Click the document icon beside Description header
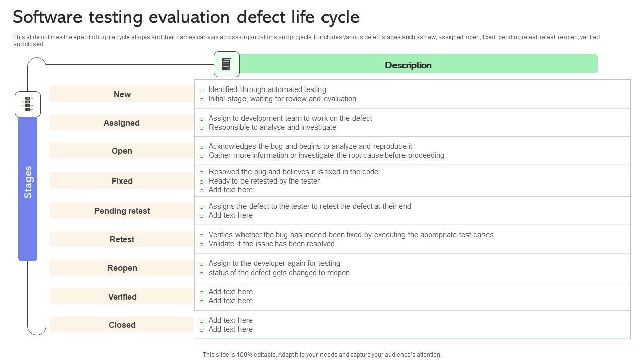The height and width of the screenshot is (362, 644). tap(226, 64)
